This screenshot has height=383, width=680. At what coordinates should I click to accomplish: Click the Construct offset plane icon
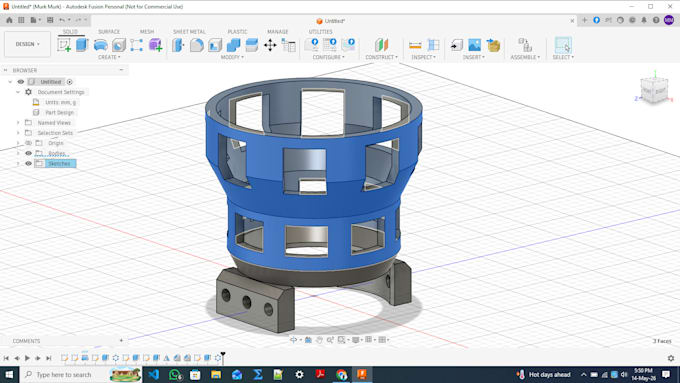tap(381, 45)
